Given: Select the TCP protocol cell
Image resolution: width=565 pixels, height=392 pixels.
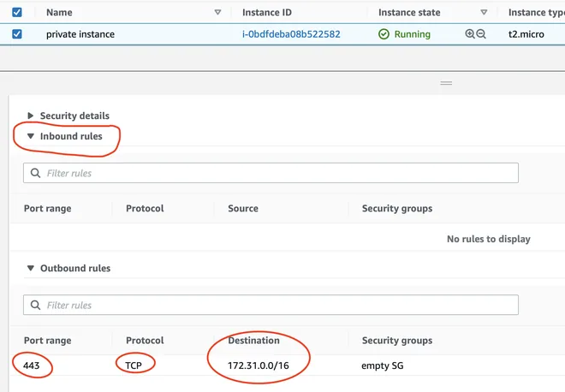Looking at the screenshot, I should click(134, 365).
